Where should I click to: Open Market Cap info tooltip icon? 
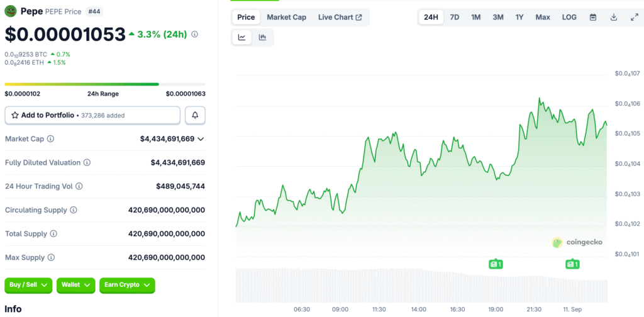tap(50, 139)
